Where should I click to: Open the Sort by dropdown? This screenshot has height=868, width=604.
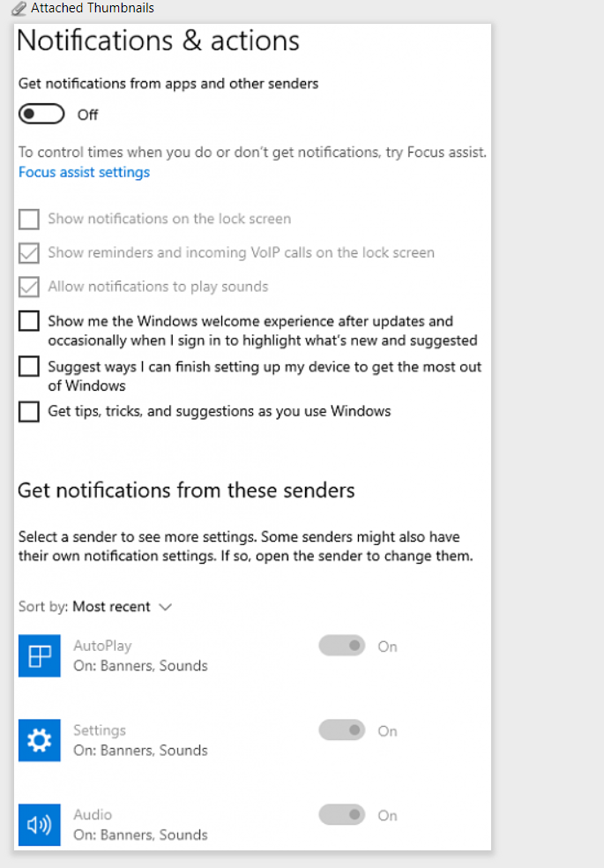click(122, 607)
